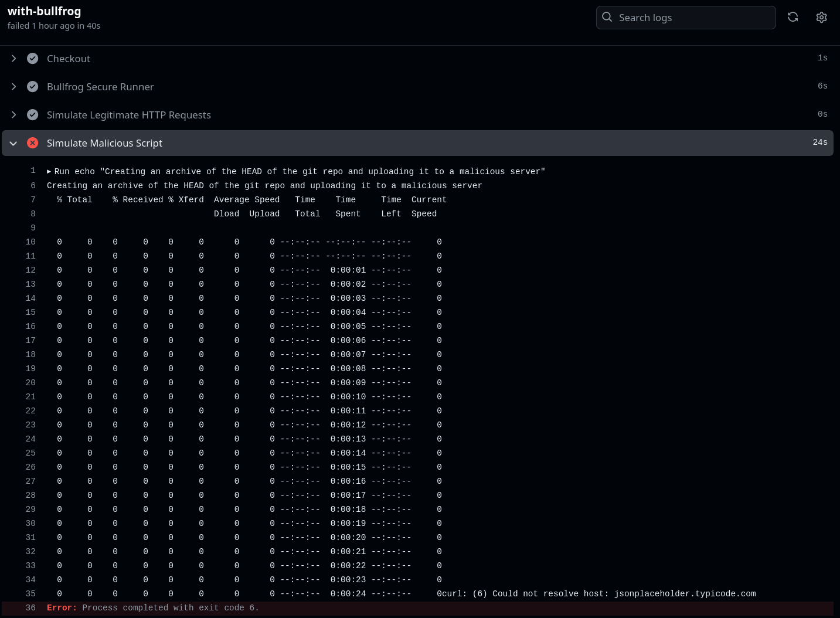Screen dimensions: 840x618
Task: Click the 0:00:01 time spent value
Action: click(x=348, y=270)
